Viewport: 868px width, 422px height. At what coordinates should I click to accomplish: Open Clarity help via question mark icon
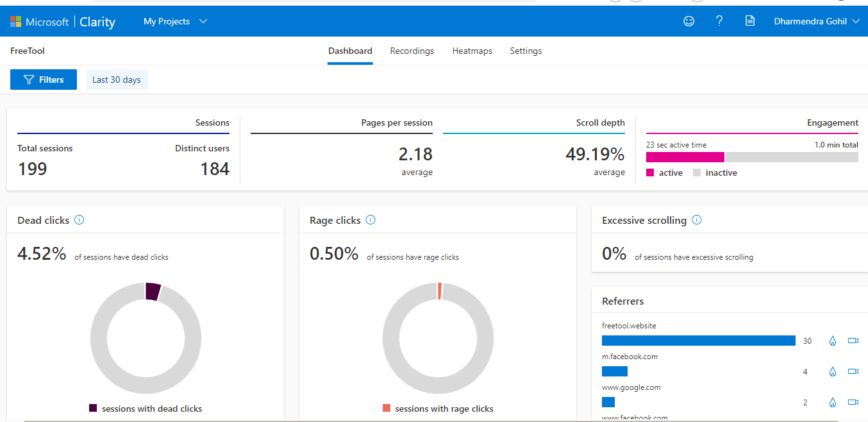(x=719, y=21)
